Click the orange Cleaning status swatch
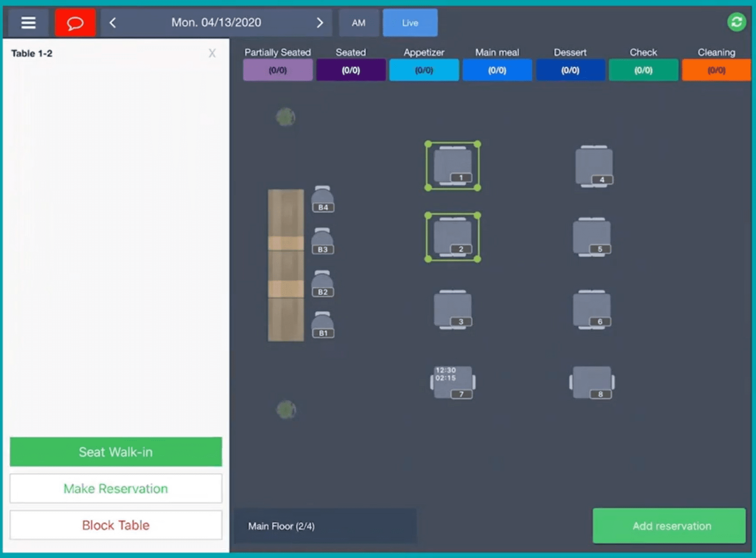 [716, 70]
